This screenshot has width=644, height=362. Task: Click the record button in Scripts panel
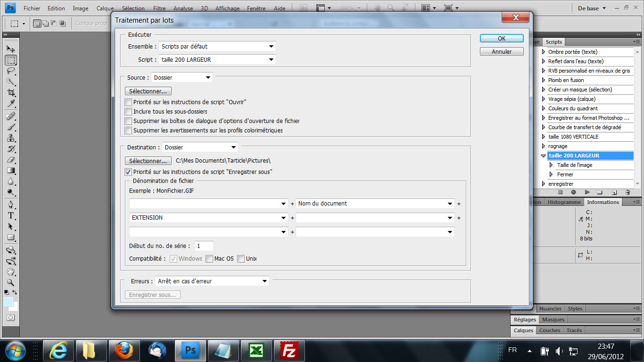[574, 192]
